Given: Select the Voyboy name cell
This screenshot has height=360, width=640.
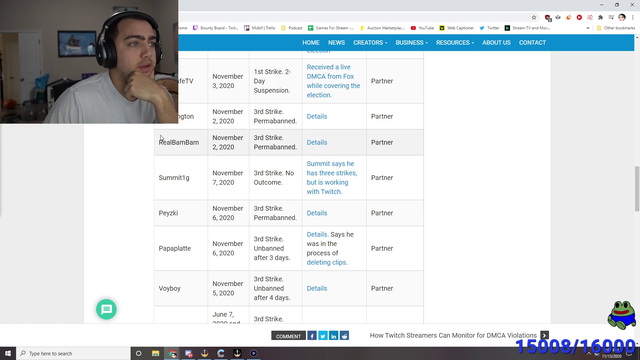Looking at the screenshot, I should click(x=181, y=288).
